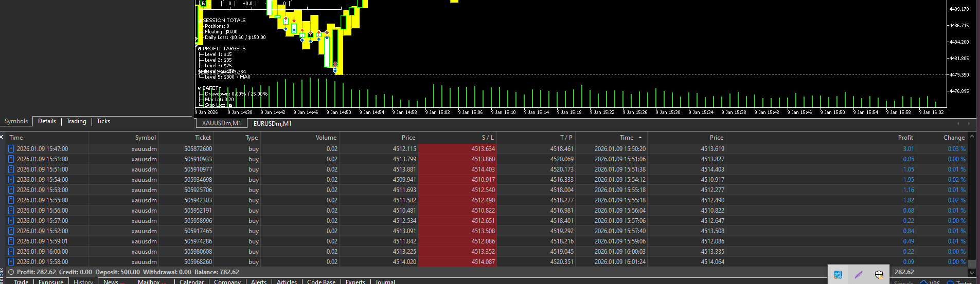The width and height of the screenshot is (980, 284).
Task: Click deal icon for ticket 505872600
Action: point(11,149)
